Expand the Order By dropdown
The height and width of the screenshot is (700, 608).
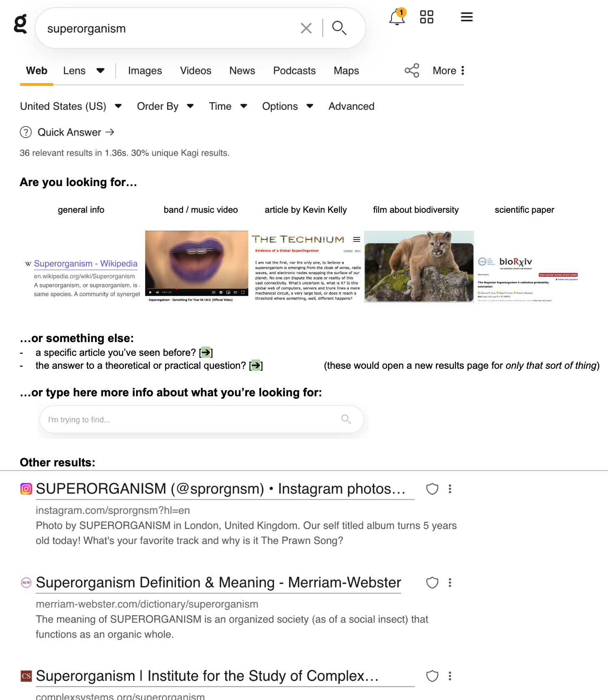tap(166, 106)
